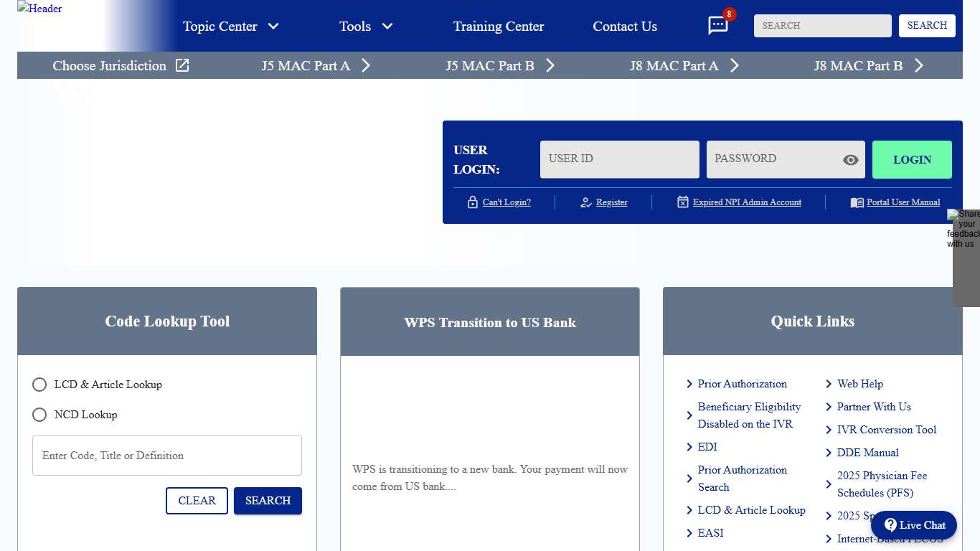Screen dimensions: 980x551
Task: Click the book icon beside Portal User Manual
Action: [857, 202]
